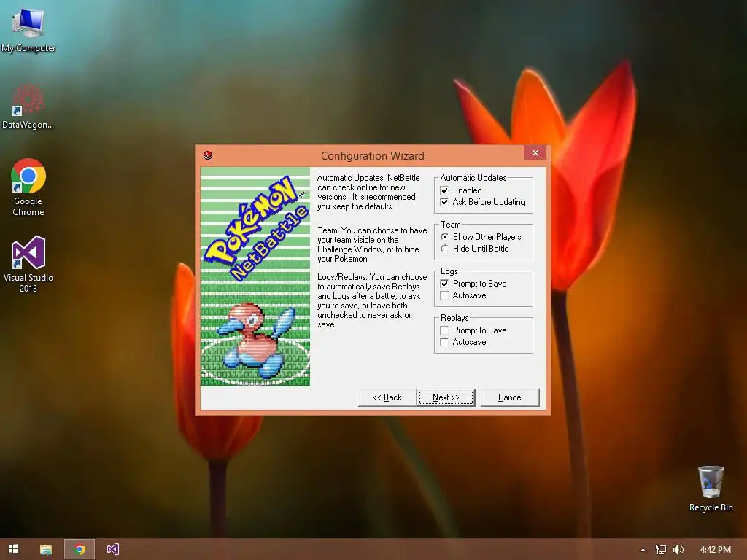Click the 'Logs/Replays: You can choose' paragraph
The image size is (747, 560).
tap(372, 300)
